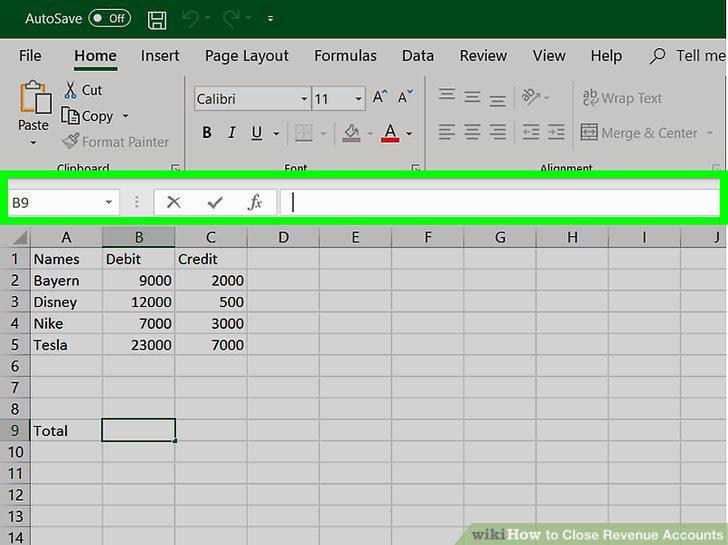Click the Save floppy disk icon
The image size is (728, 545).
pyautogui.click(x=157, y=19)
